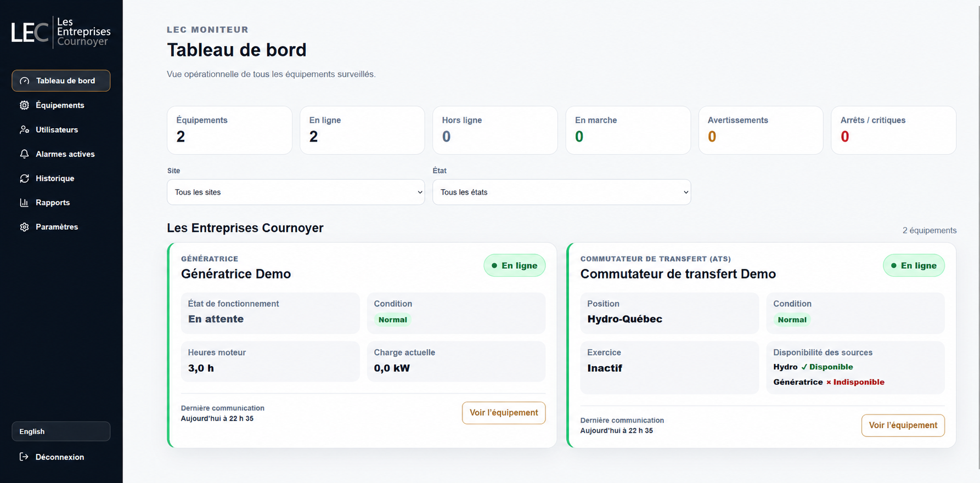Image resolution: width=980 pixels, height=483 pixels.
Task: Open the Historique section
Action: [61, 178]
